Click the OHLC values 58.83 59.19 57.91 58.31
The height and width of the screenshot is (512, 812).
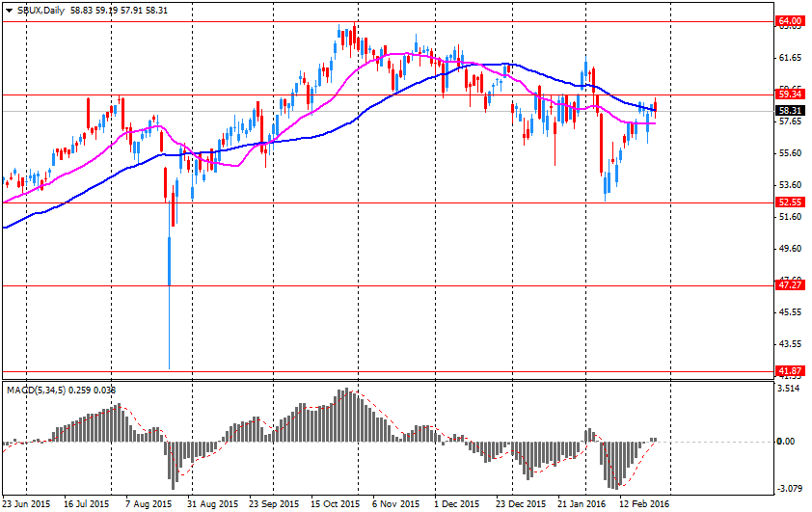120,11
